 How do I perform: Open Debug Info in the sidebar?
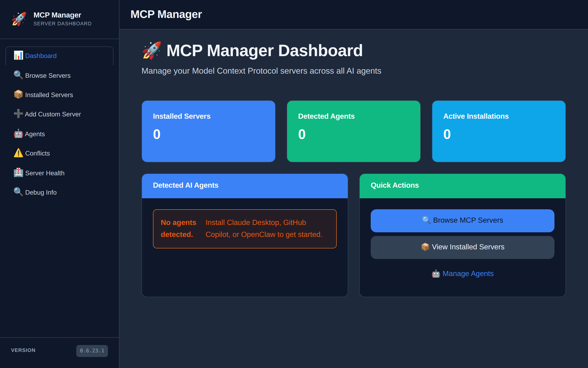[x=59, y=192]
